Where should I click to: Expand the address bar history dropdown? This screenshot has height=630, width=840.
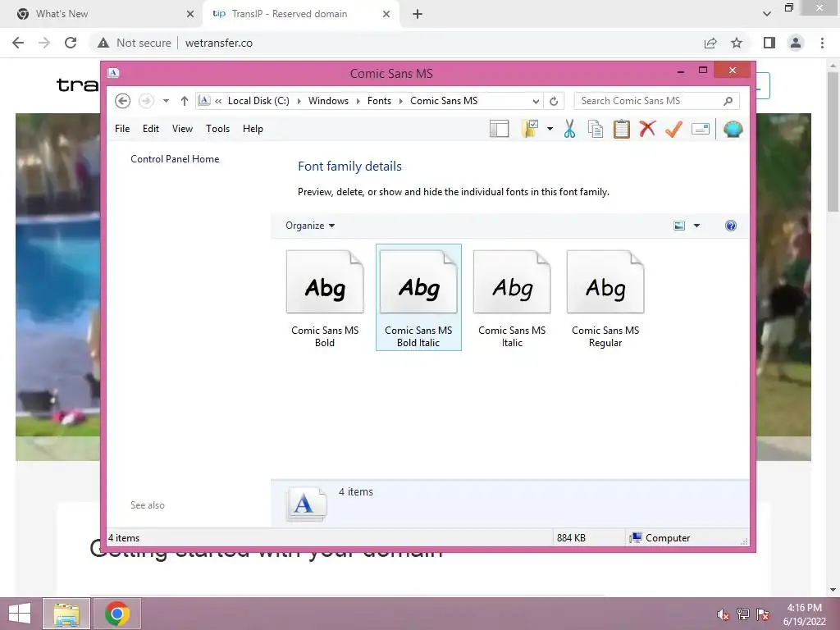point(536,101)
